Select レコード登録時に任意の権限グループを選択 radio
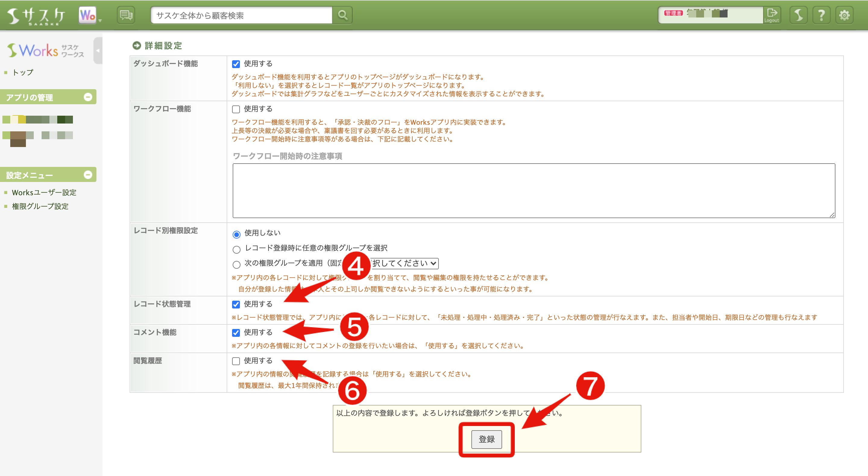This screenshot has height=476, width=868. 237,249
